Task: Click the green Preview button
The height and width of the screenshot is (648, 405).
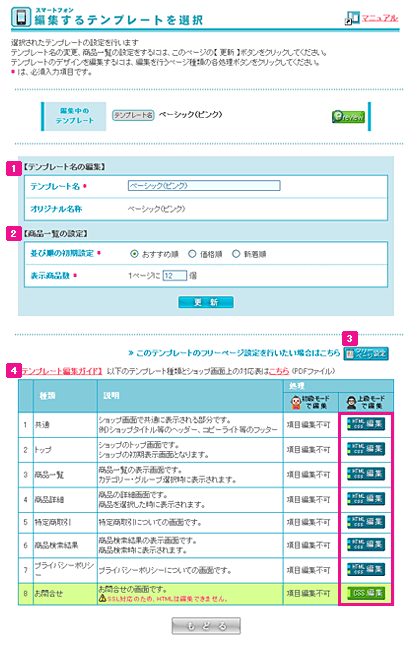Action: pos(348,117)
